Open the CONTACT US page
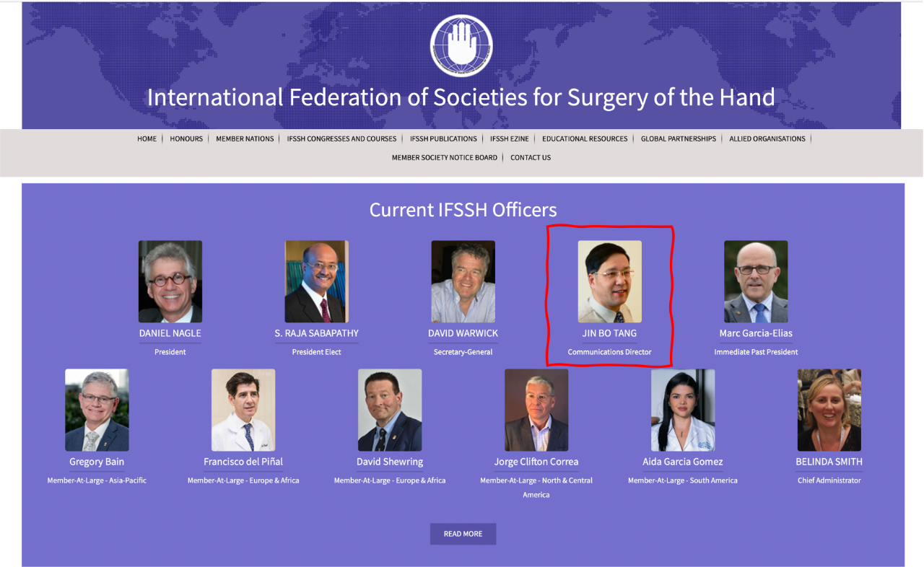924x567 pixels. point(531,157)
